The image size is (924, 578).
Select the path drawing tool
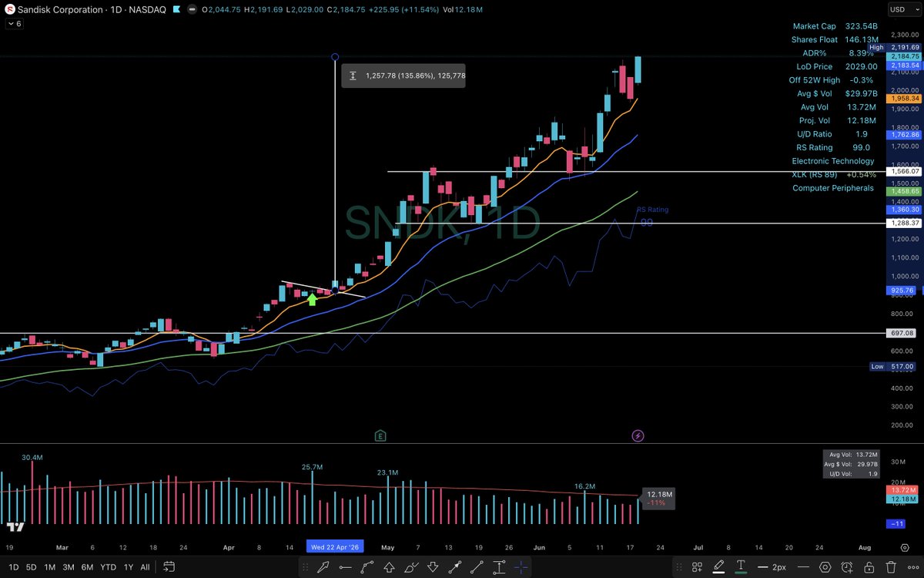367,567
